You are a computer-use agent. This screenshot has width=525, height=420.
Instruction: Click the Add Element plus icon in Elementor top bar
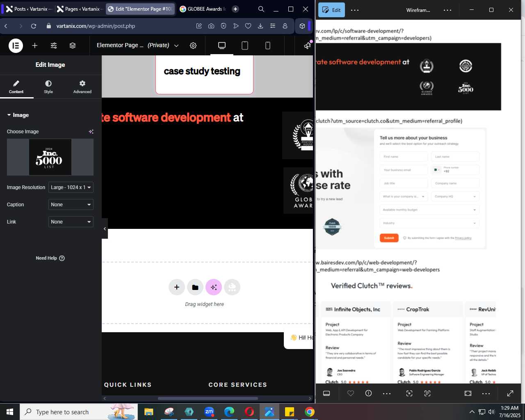pyautogui.click(x=35, y=46)
